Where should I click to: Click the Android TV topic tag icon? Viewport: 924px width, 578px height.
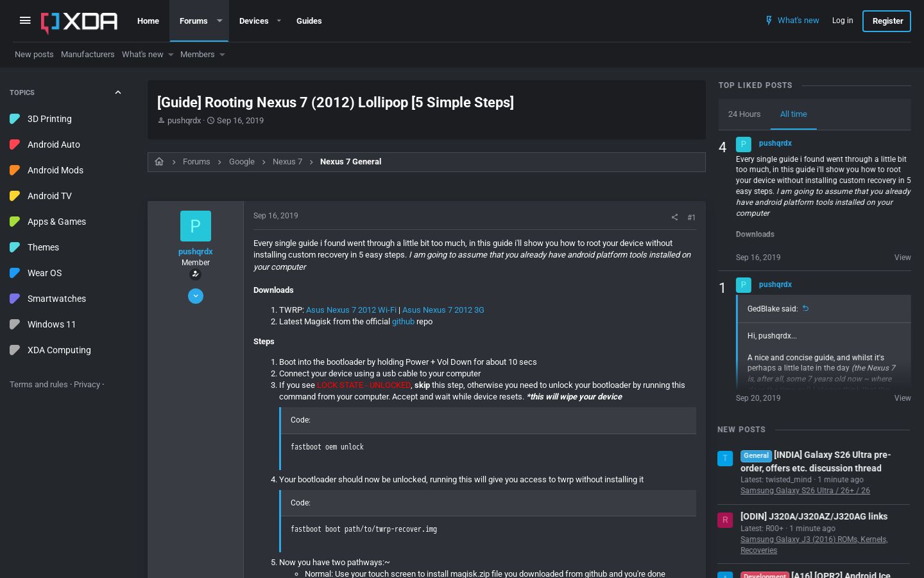pyautogui.click(x=15, y=196)
